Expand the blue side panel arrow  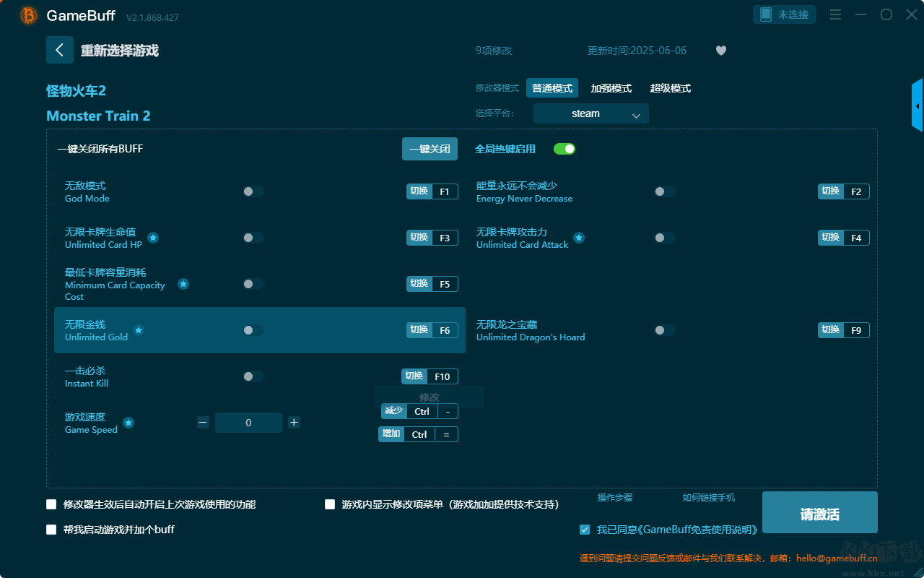(918, 105)
